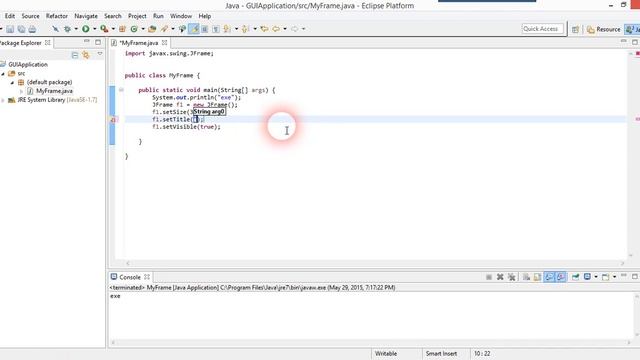Collapse the src folder node
Screen dimensions: 640x360
pos(3,73)
